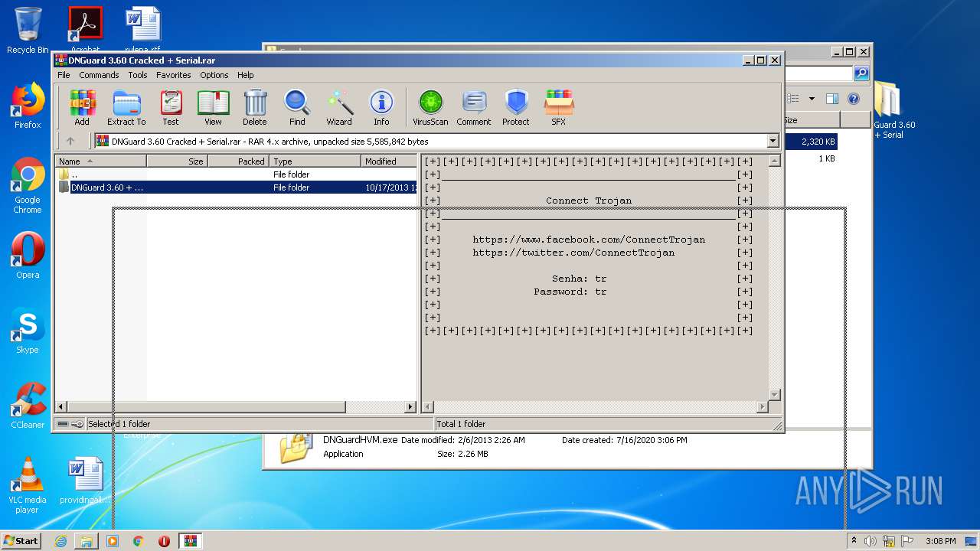Open the Commands menu

tap(99, 75)
